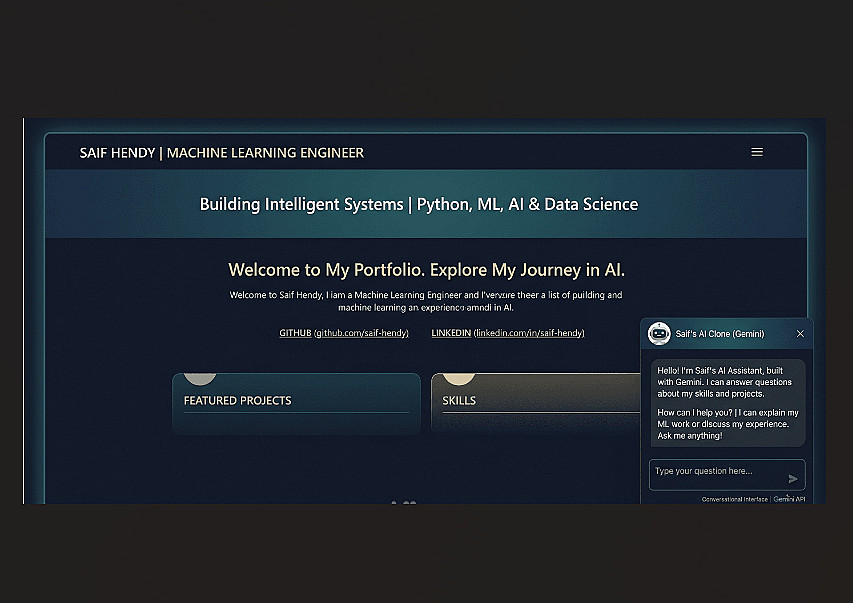Click the 'Hello! I'm Saif's AI Assistant' message

[724, 382]
